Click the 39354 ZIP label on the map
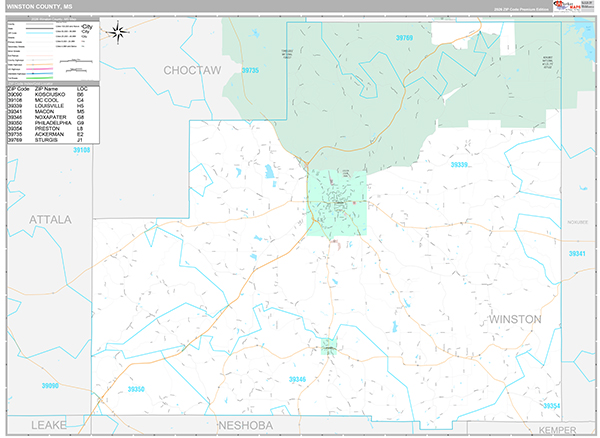This screenshot has height=438, width=600. coord(551,406)
